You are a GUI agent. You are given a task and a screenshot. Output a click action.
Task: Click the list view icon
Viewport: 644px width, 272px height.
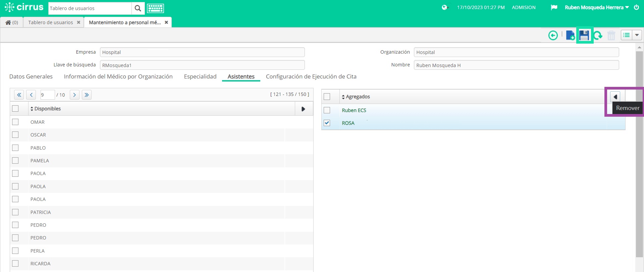coord(627,35)
